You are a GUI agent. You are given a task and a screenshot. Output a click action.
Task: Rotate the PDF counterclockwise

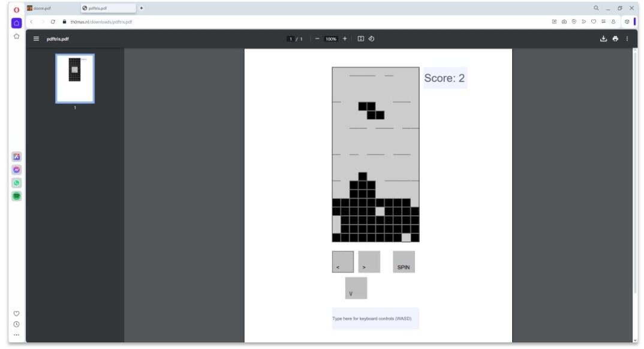pyautogui.click(x=371, y=38)
